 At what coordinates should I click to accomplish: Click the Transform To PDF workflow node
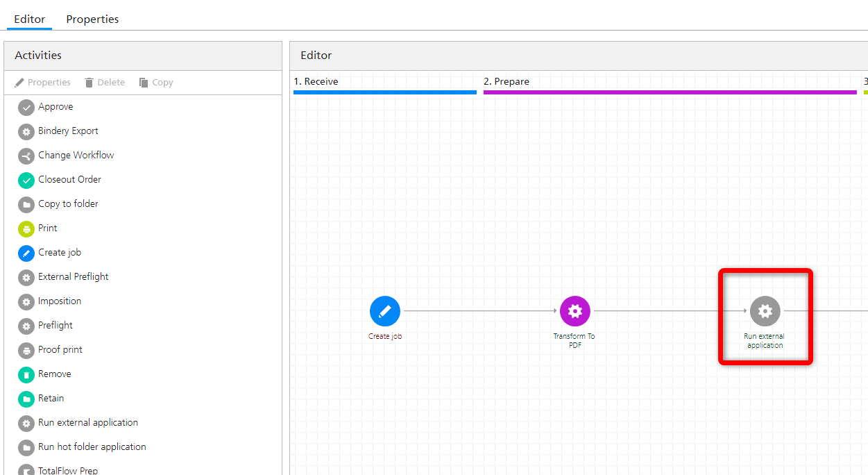click(575, 311)
